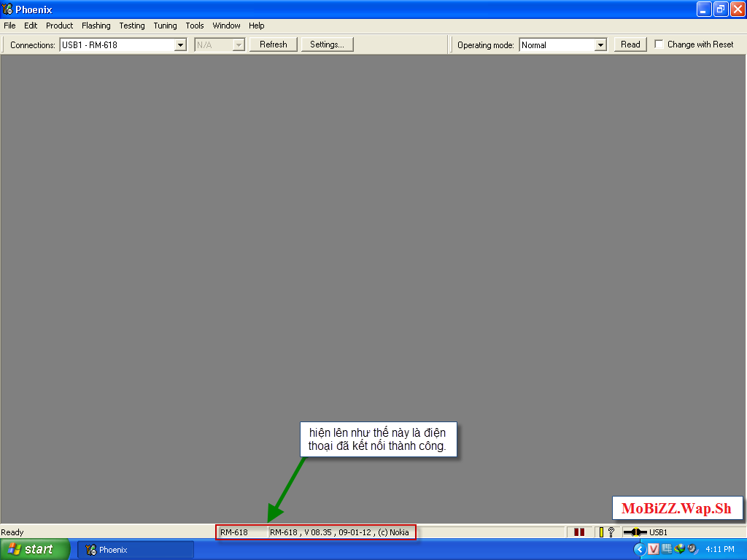Image resolution: width=747 pixels, height=560 pixels.
Task: Open the red V antivirus tray icon
Action: 654,549
